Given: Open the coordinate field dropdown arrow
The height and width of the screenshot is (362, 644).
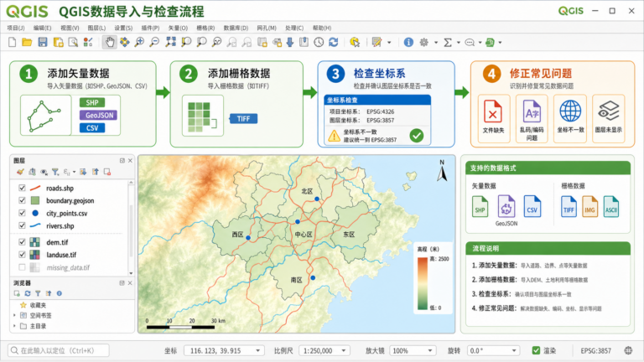Looking at the screenshot, I should click(258, 350).
